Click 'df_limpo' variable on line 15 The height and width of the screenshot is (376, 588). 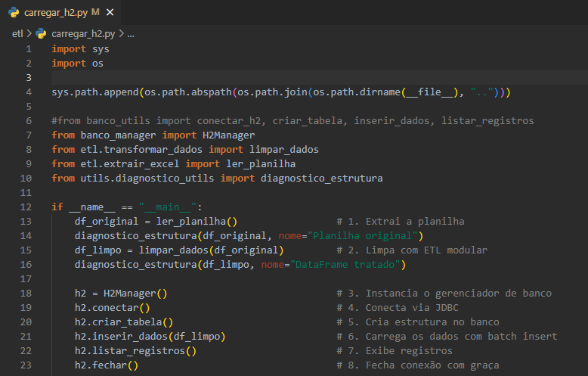[98, 250]
